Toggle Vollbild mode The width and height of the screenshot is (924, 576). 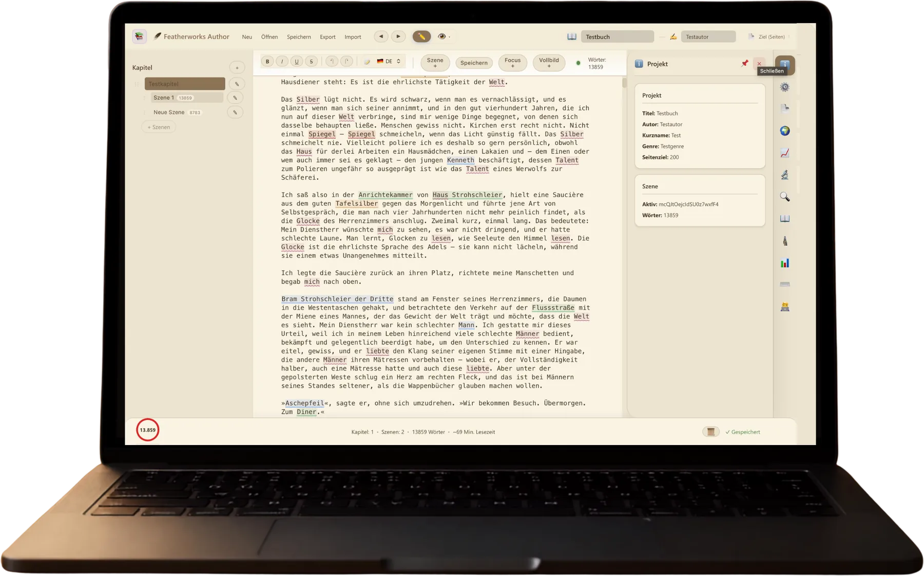pos(549,63)
